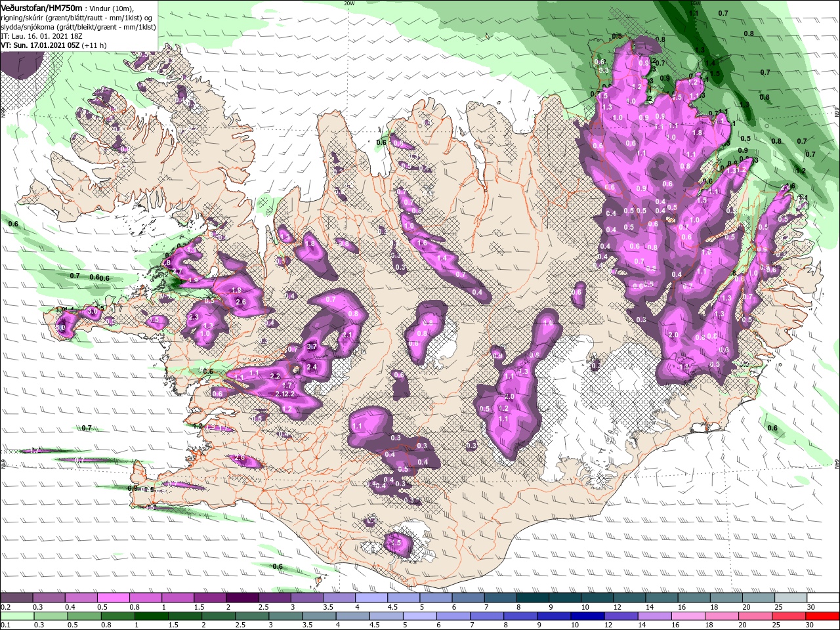Click the lower legend swatch starting at 14

656,616
